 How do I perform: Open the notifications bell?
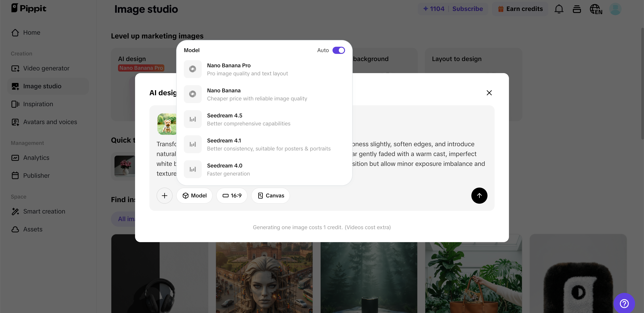coord(559,9)
